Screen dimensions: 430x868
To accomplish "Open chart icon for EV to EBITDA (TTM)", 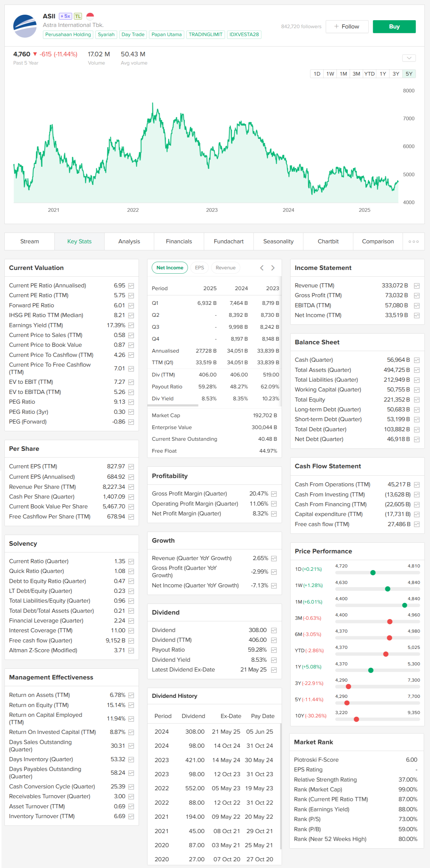I will tap(131, 392).
